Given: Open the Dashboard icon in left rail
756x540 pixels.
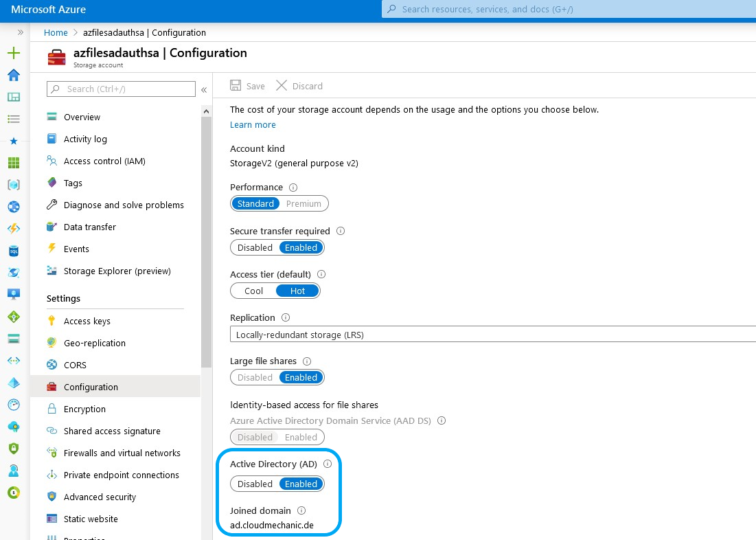Looking at the screenshot, I should (14, 97).
